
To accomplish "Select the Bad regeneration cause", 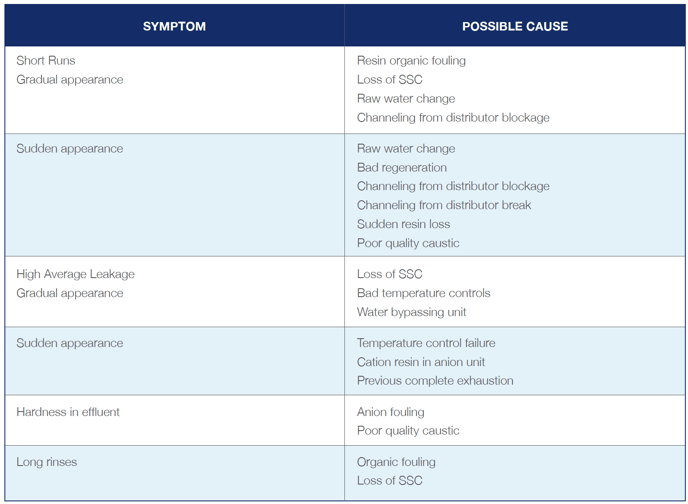I will (x=402, y=168).
